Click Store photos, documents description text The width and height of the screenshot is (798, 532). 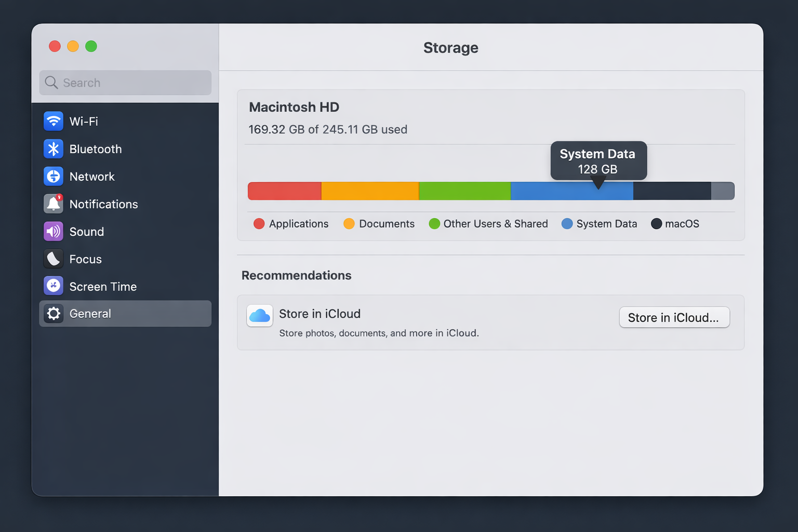coord(379,333)
